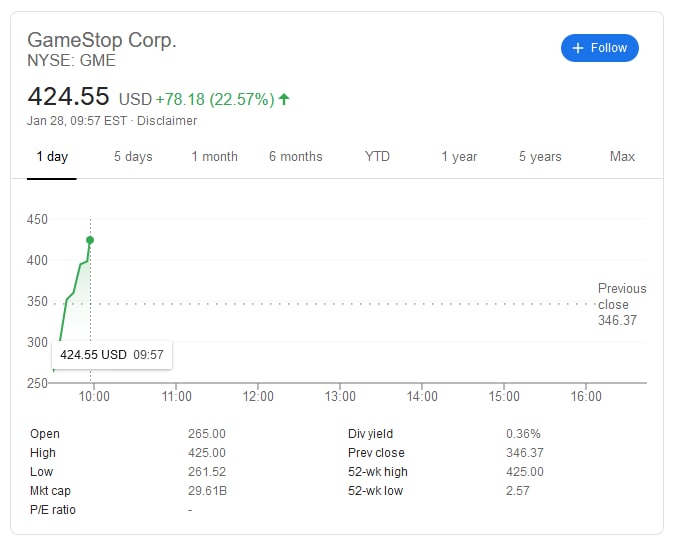Viewport: 682px width, 556px height.
Task: Click the High value in the stats table
Action: tap(207, 453)
